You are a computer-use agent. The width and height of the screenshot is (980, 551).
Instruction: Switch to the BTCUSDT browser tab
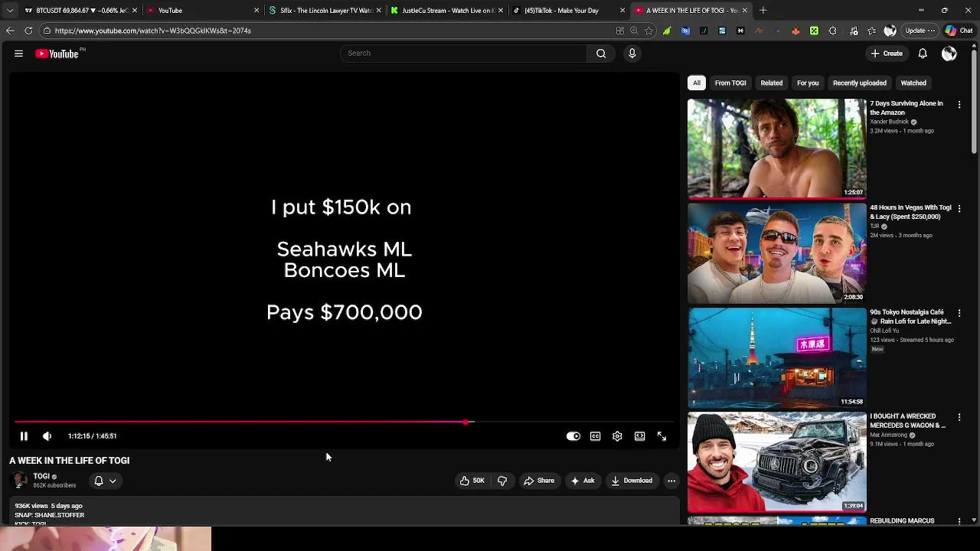pos(81,11)
